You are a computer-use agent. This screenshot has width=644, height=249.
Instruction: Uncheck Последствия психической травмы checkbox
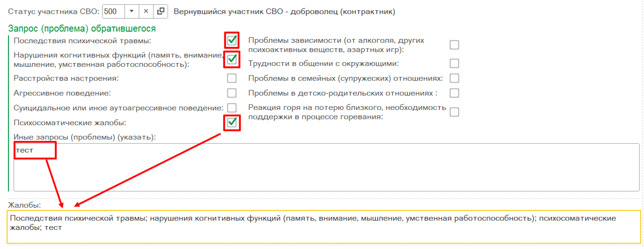coord(232,40)
